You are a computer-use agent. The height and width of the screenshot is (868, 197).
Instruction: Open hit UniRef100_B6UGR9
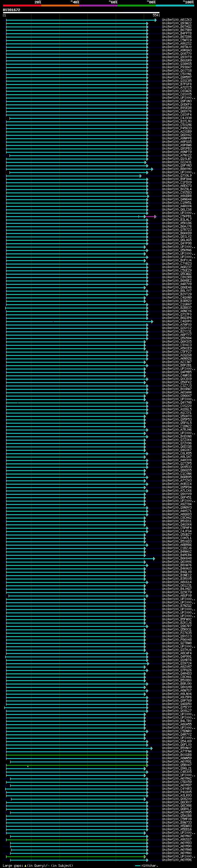point(177,60)
